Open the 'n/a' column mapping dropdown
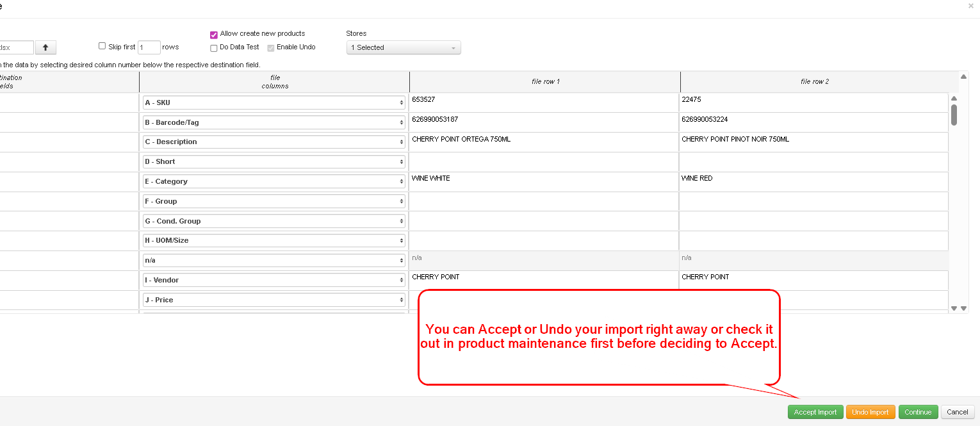The height and width of the screenshot is (426, 980). (274, 261)
